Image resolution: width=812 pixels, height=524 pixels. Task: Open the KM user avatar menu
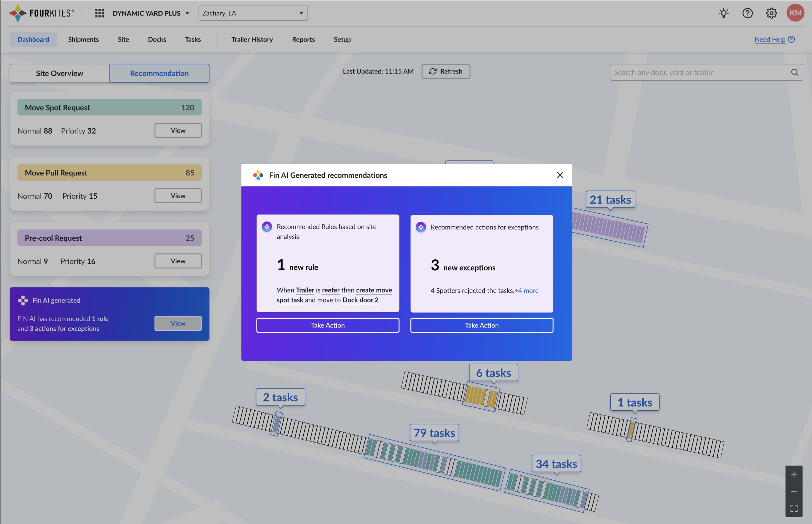(x=796, y=13)
